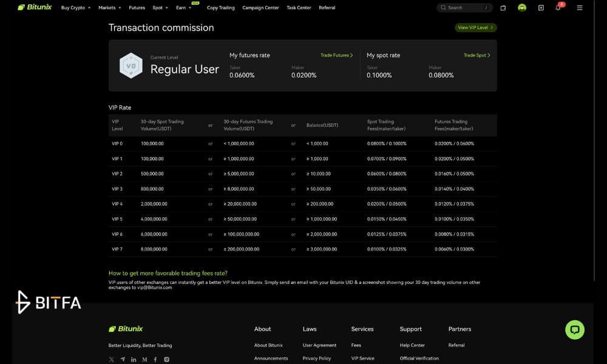Select the VIP 7 row label

tap(117, 249)
